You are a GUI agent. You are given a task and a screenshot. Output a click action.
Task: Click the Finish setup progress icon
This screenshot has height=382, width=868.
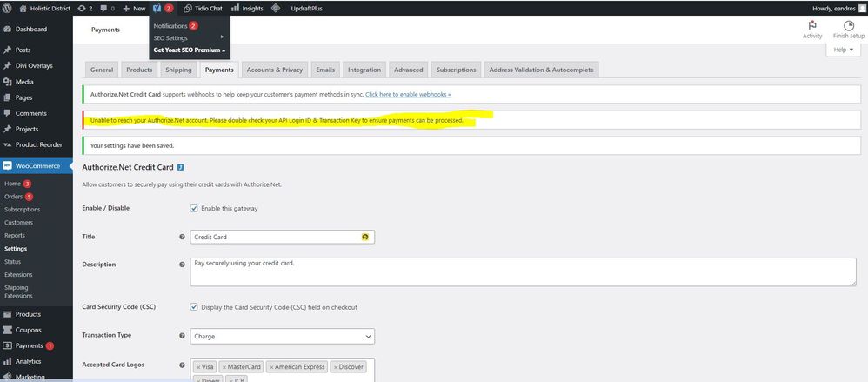tap(848, 26)
